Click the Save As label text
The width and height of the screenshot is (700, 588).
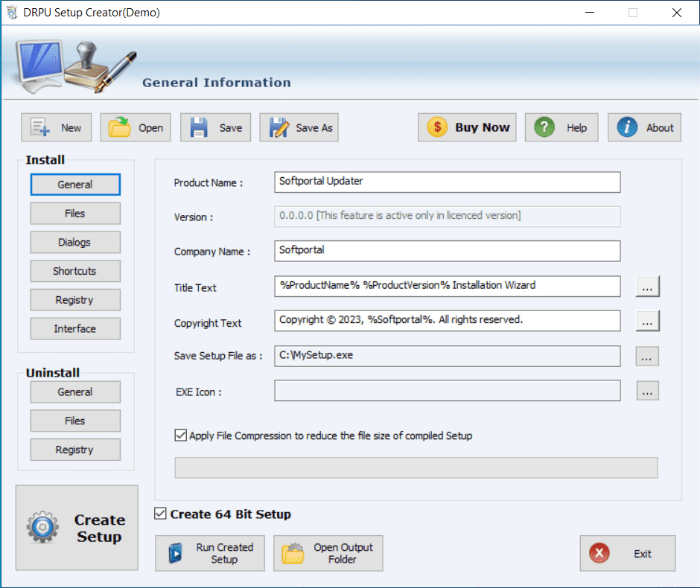coord(314,127)
